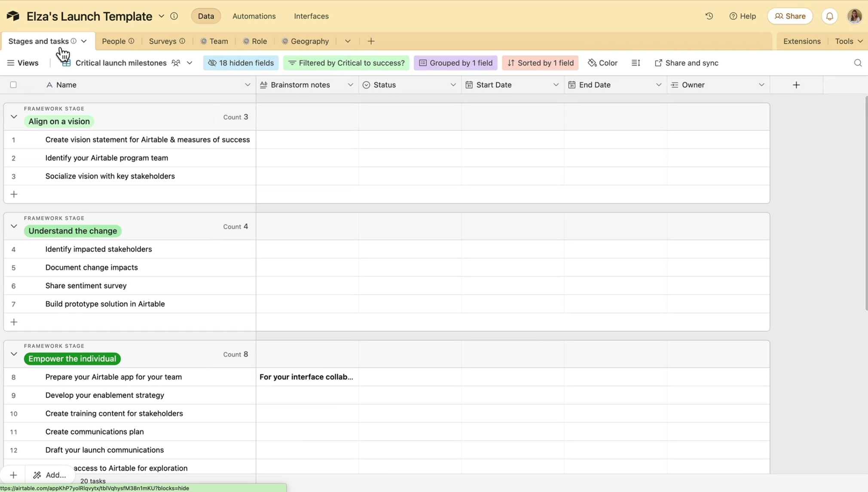868x492 pixels.
Task: Collapse the Empower the individual group
Action: click(x=14, y=354)
